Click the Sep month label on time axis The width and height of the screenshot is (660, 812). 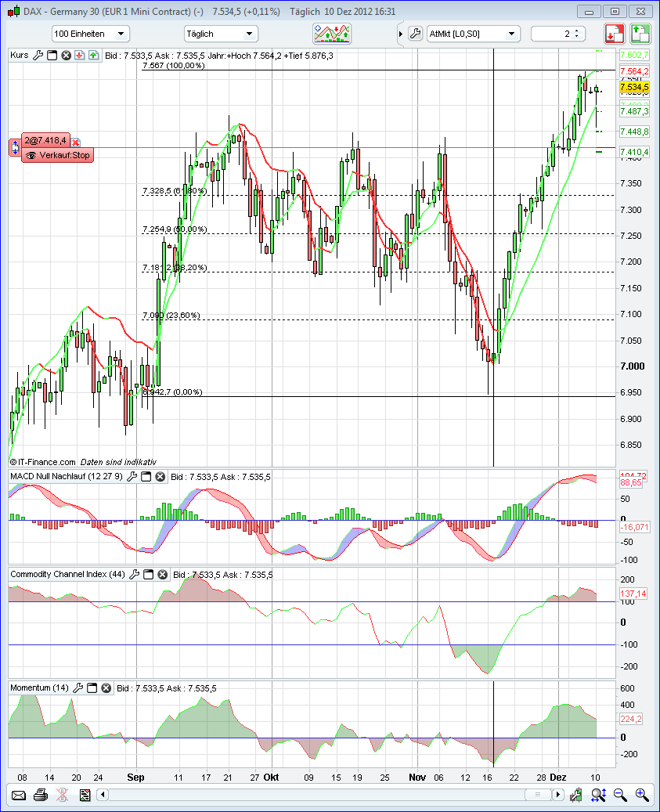pyautogui.click(x=135, y=778)
